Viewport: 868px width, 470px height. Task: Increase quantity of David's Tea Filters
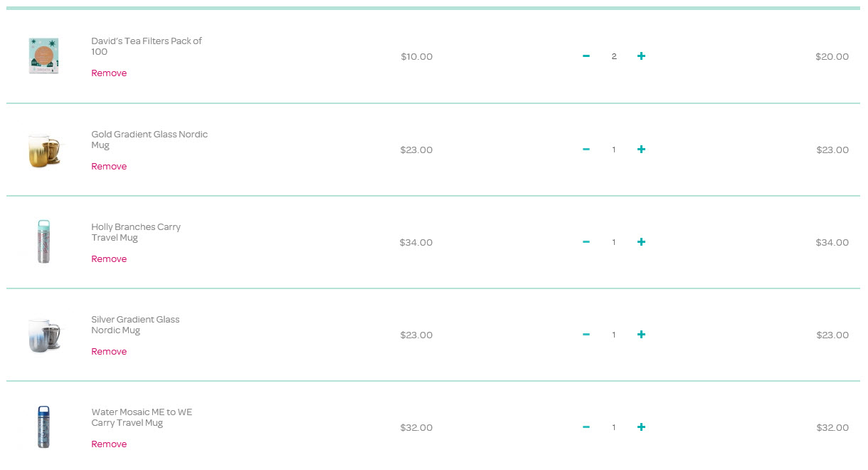tap(641, 56)
